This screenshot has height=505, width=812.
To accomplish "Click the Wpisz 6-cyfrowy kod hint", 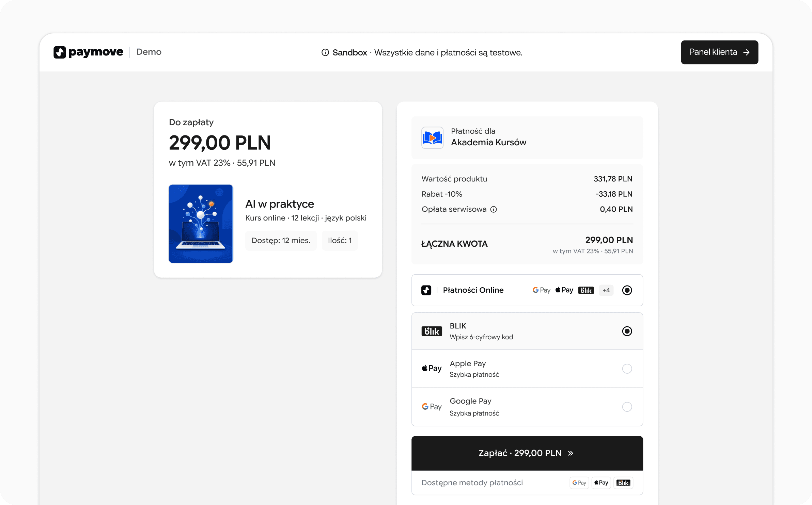I will point(481,337).
